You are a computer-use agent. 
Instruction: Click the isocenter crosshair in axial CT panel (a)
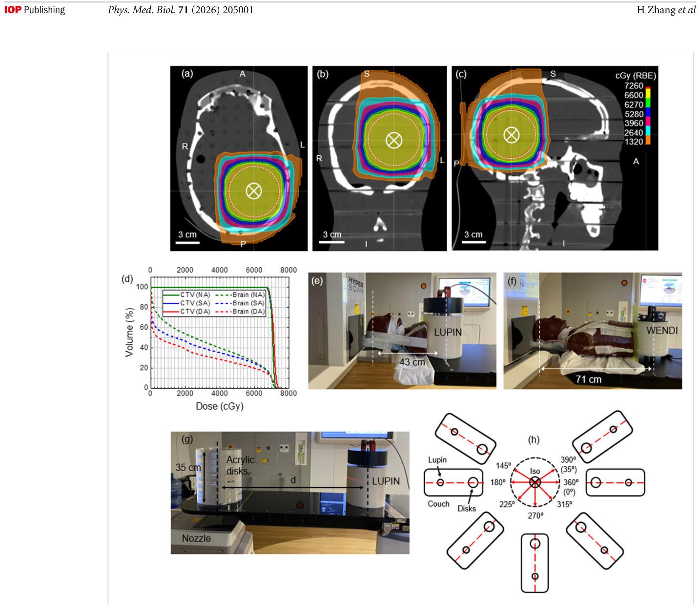(253, 191)
